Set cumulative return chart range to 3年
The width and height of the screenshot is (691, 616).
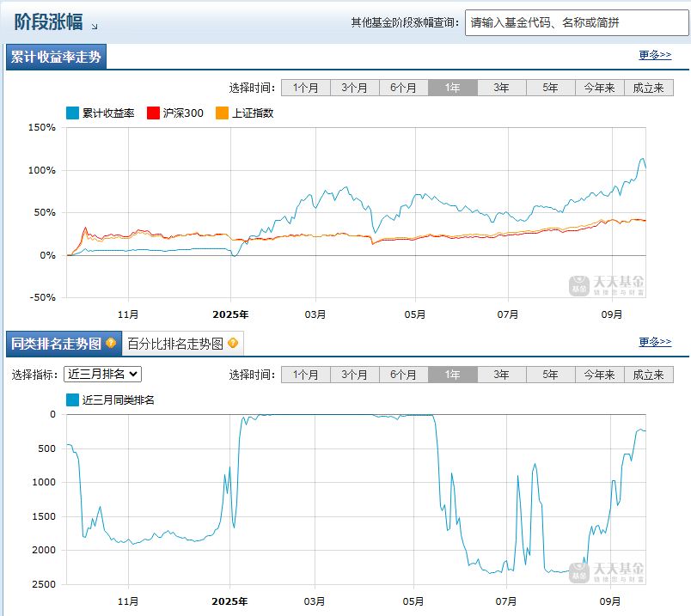(x=501, y=88)
